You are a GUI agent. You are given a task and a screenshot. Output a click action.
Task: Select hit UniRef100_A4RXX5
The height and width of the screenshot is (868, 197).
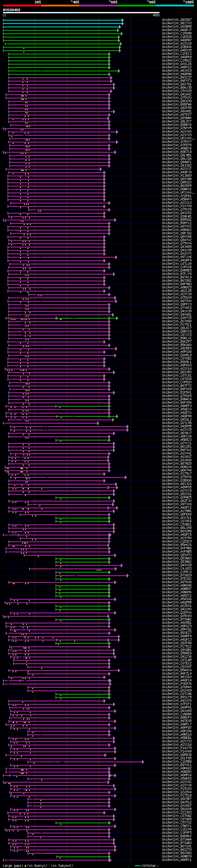177,50
